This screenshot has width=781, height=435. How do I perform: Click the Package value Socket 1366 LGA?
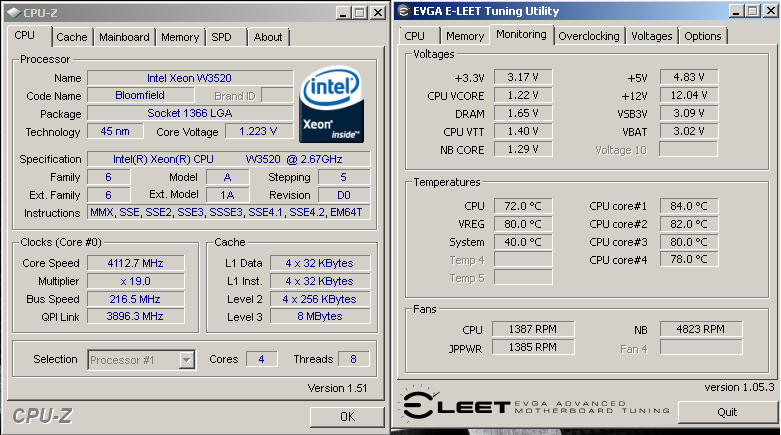point(190,113)
